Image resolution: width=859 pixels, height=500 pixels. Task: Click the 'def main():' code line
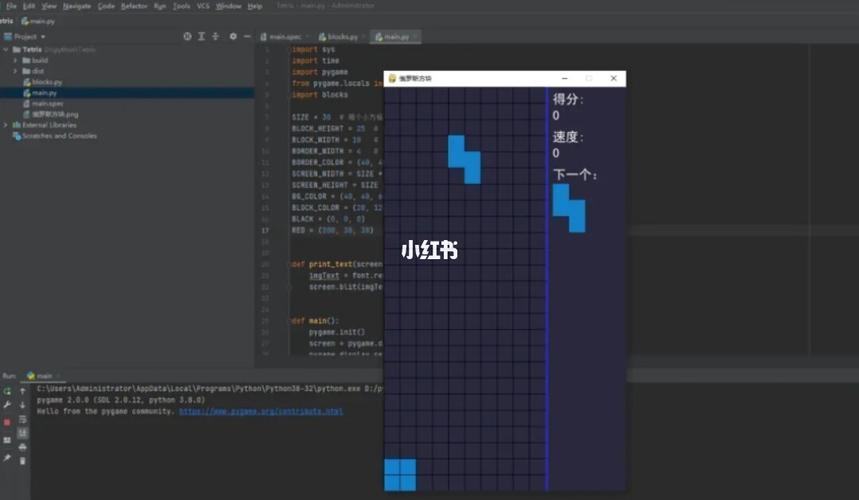tap(315, 321)
